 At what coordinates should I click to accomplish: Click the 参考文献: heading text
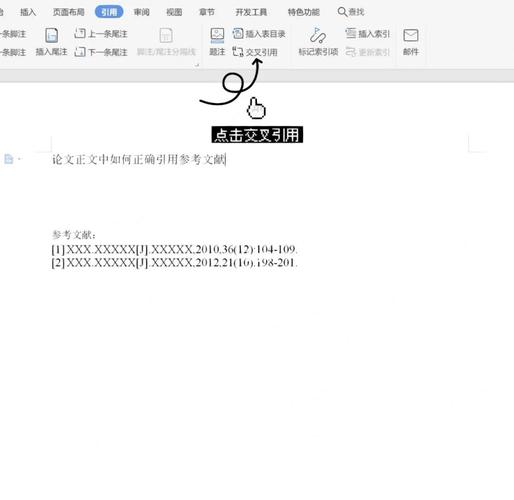74,235
